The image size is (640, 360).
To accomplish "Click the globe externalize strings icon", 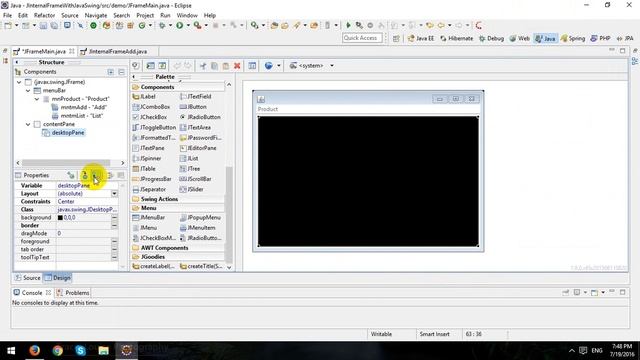I will tap(269, 66).
